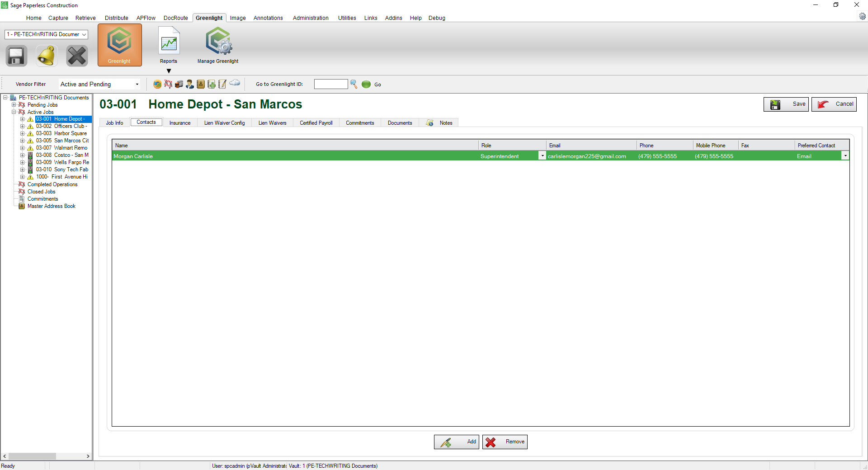This screenshot has height=470, width=868.
Task: Open the Home menu
Action: point(34,18)
